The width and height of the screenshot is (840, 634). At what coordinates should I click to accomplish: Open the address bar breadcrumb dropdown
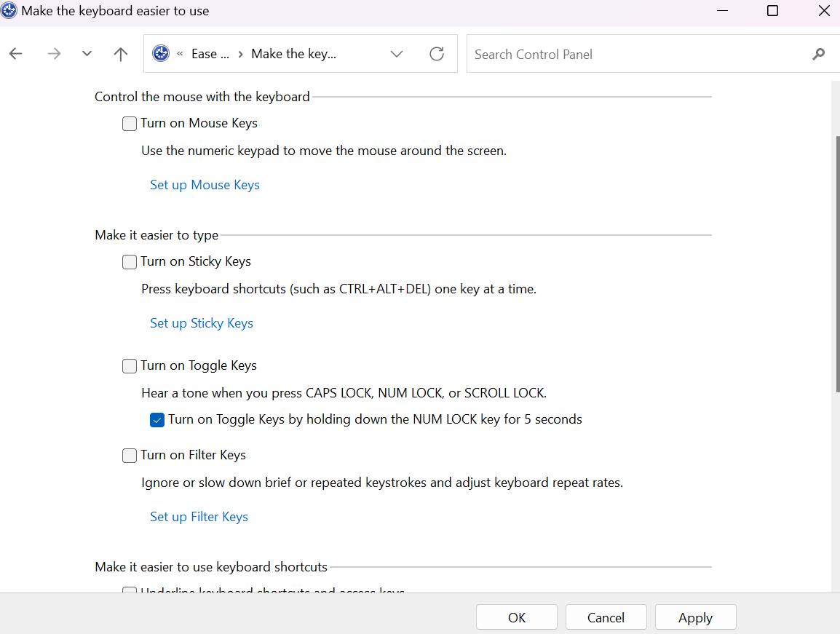tap(397, 53)
